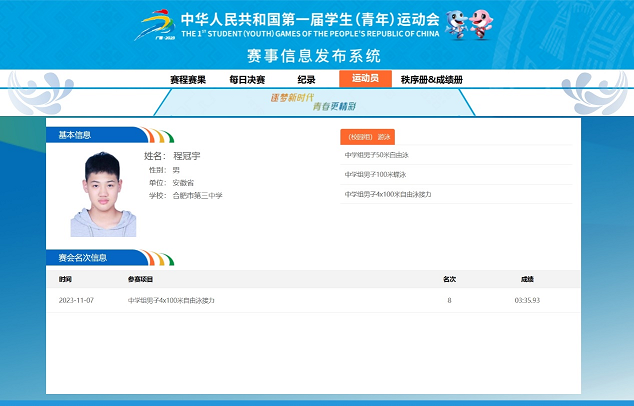Viewport: 634px width, 406px height.
Task: Click the athlete's portrait photo
Action: [x=96, y=194]
